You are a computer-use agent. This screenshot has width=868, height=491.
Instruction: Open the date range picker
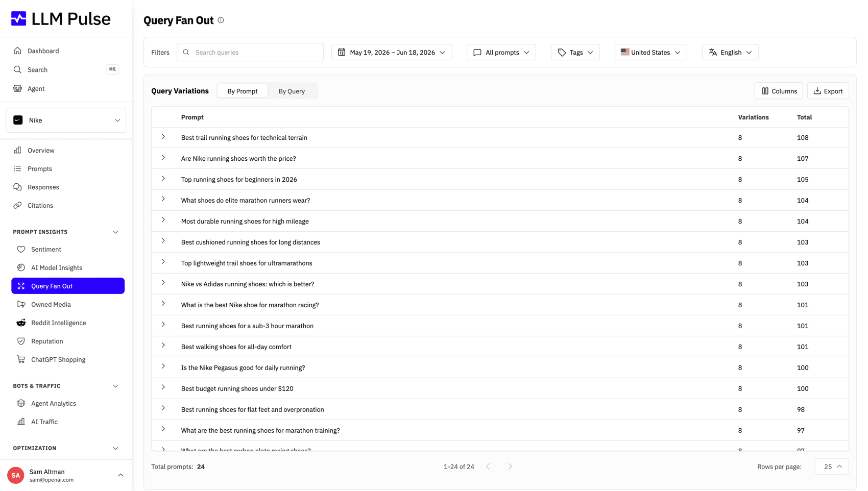click(x=392, y=52)
